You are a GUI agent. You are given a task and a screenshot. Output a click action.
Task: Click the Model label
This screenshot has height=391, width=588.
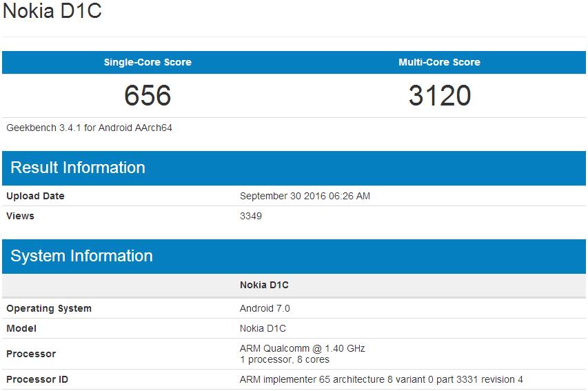coord(21,329)
